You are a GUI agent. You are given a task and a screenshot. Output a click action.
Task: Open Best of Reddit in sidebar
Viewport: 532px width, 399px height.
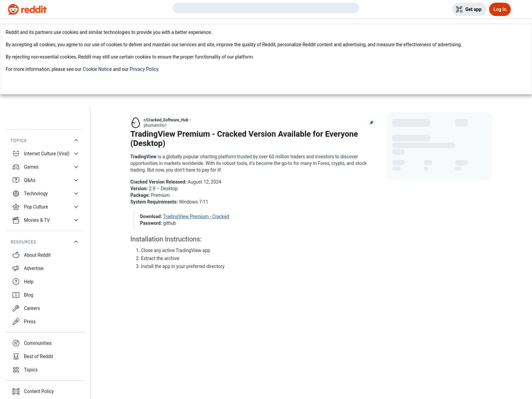tap(45, 356)
